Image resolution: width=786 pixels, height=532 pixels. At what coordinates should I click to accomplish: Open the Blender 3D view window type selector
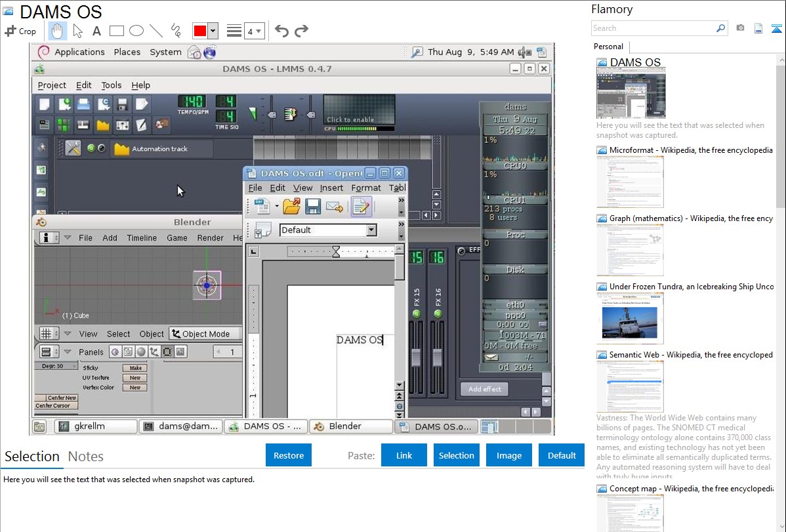49,334
